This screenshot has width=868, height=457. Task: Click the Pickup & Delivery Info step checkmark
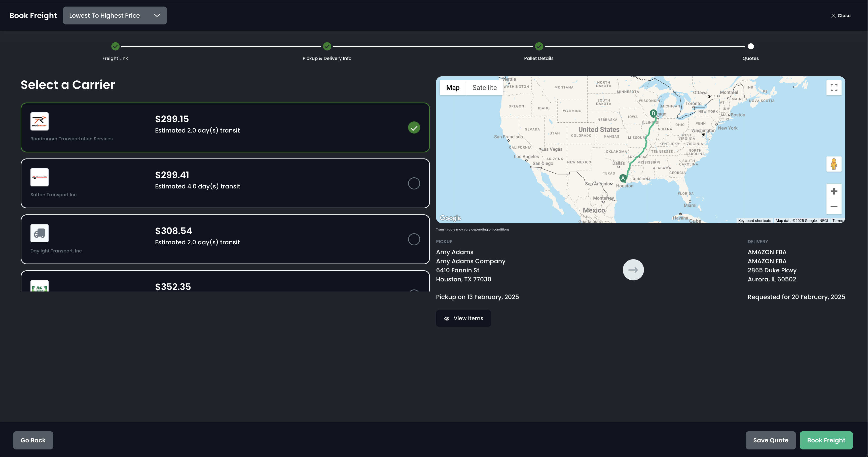327,46
